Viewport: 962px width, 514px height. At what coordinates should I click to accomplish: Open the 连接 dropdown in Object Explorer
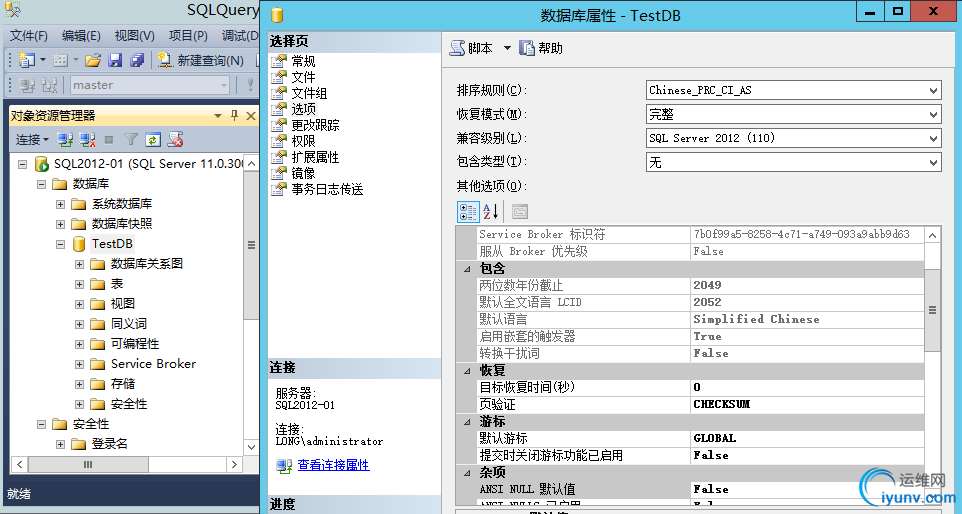(x=32, y=140)
